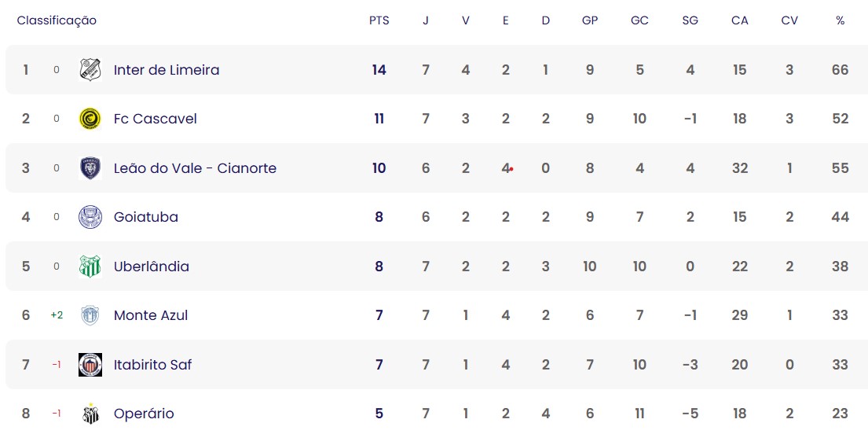Click Monte Azul's +2 position change indicator
Image resolution: width=868 pixels, height=434 pixels.
(57, 315)
